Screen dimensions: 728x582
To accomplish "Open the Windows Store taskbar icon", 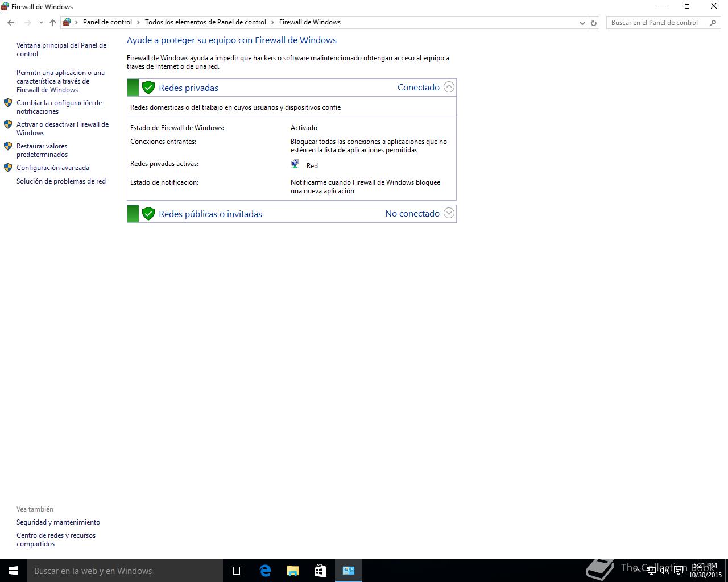I will (320, 571).
